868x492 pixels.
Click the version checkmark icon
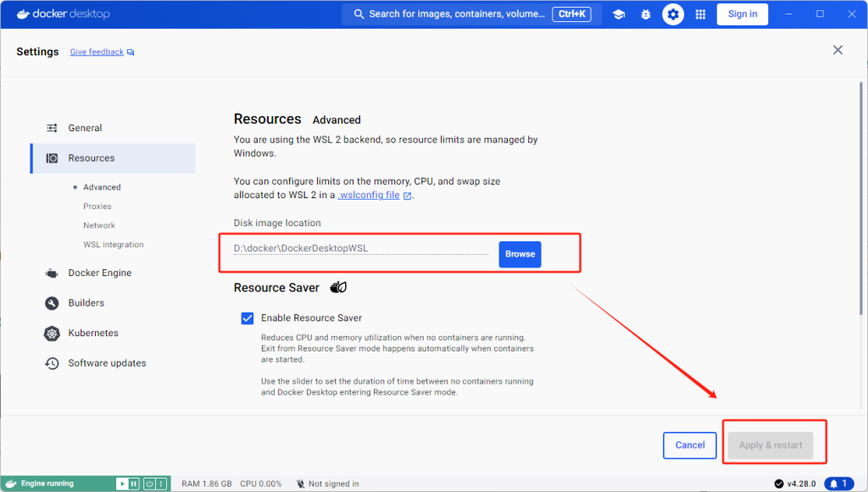(779, 484)
